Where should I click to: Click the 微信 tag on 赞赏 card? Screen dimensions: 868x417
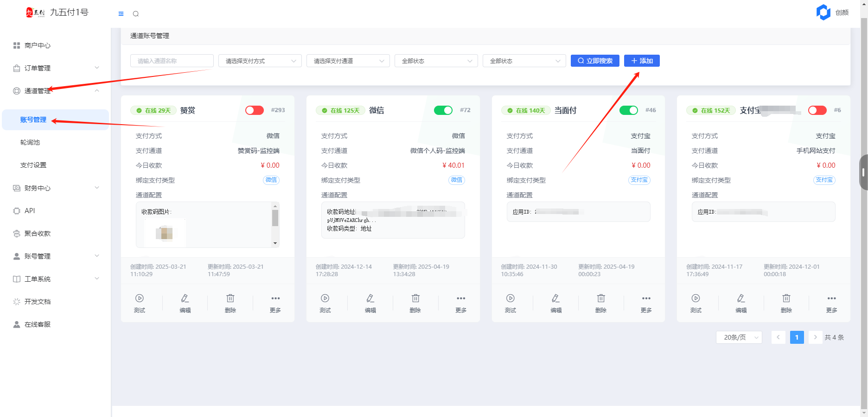point(271,180)
